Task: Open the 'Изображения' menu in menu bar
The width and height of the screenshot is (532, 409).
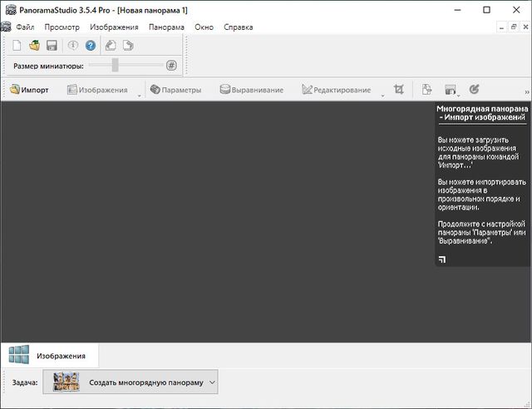Action: 115,27
